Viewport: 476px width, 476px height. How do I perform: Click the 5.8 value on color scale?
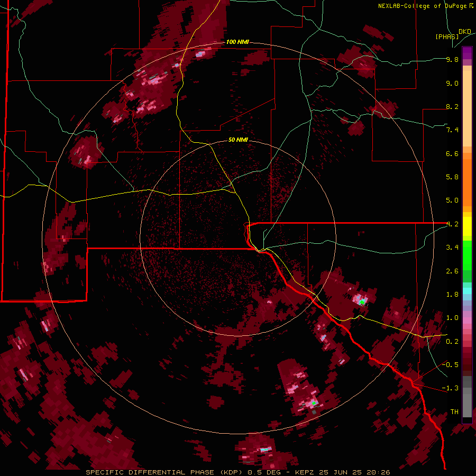pos(452,177)
